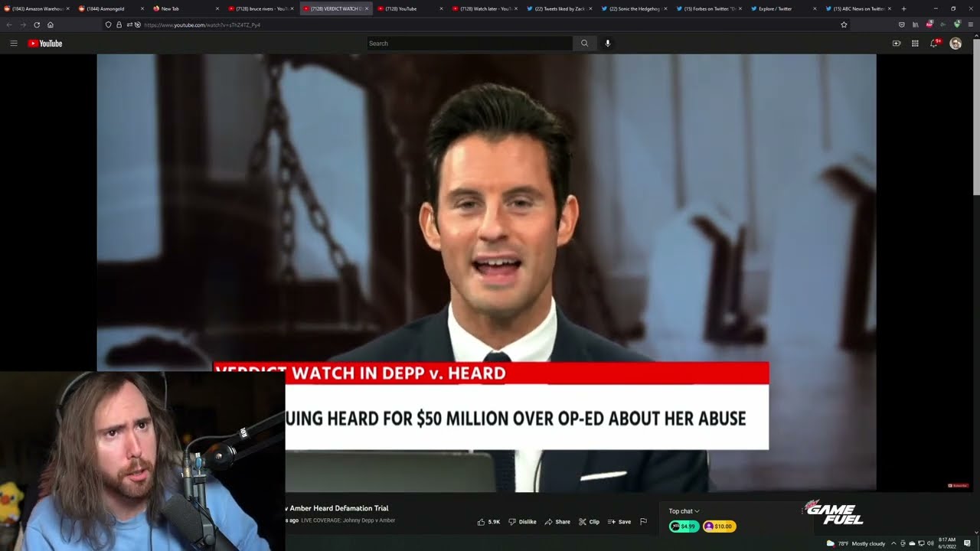Viewport: 980px width, 551px height.
Task: Go to the YouTube home logo
Action: (45, 44)
